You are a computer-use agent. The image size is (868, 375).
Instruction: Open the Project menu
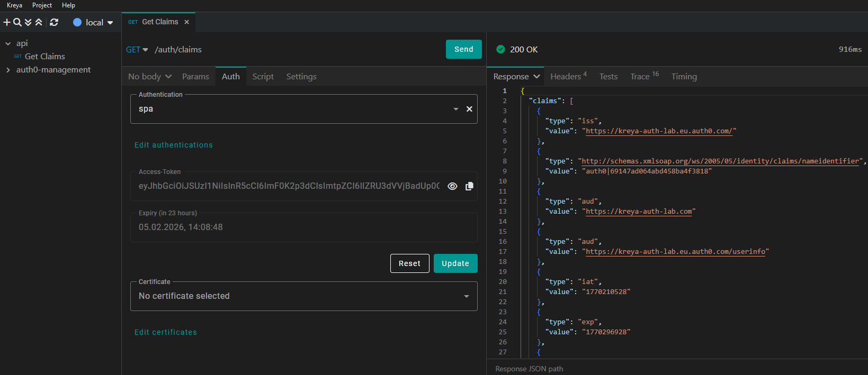tap(42, 5)
